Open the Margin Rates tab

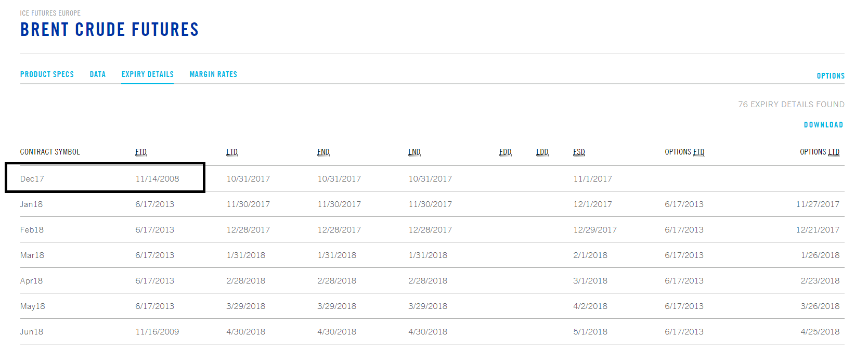pos(213,74)
